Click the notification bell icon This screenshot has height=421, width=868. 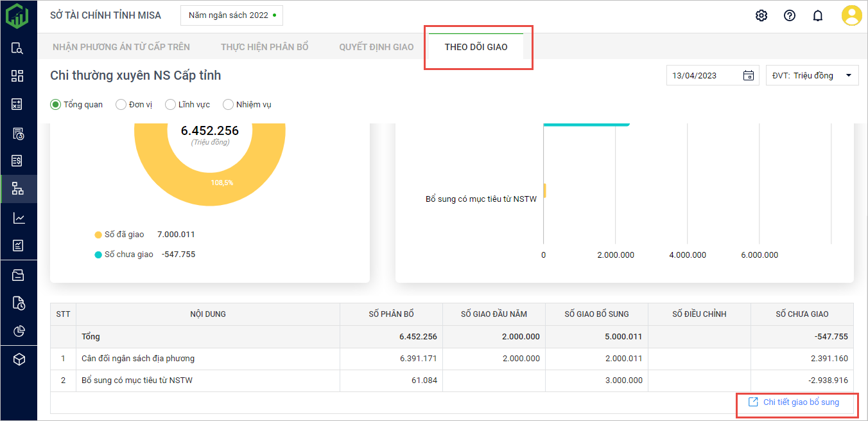[x=818, y=16]
